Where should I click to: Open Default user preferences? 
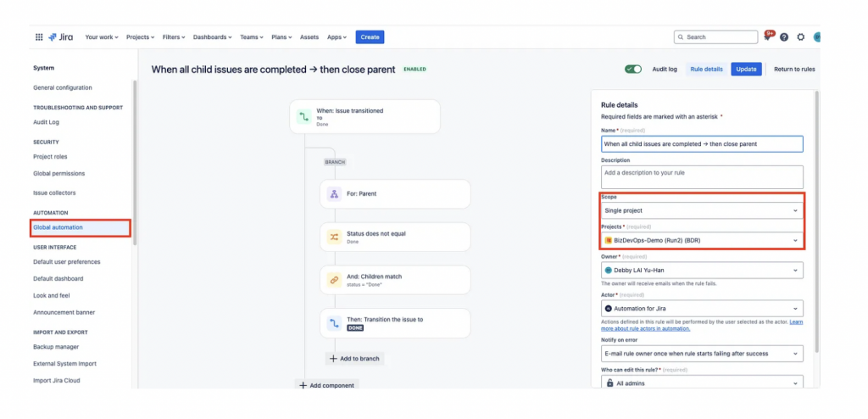pos(66,261)
